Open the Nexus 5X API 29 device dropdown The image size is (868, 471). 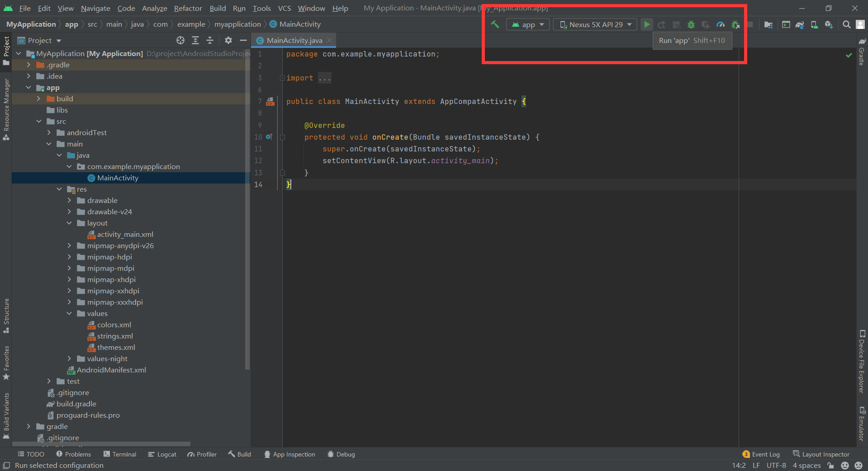(x=595, y=24)
